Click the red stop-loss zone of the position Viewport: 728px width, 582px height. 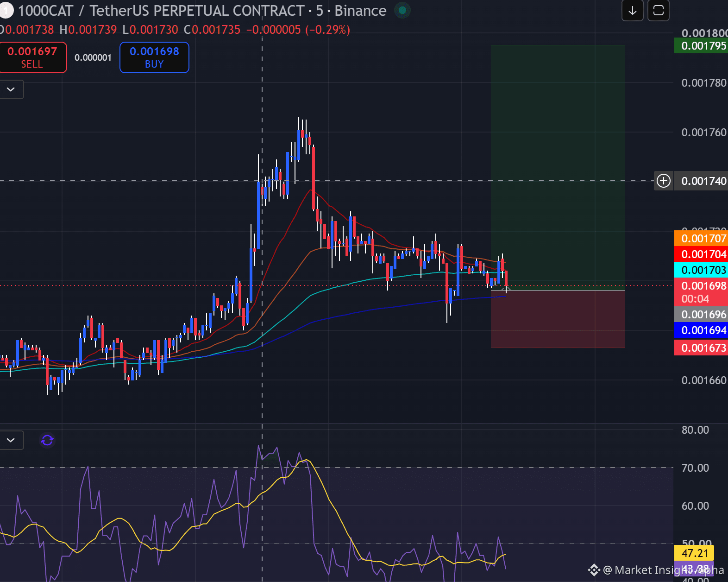[x=558, y=319]
